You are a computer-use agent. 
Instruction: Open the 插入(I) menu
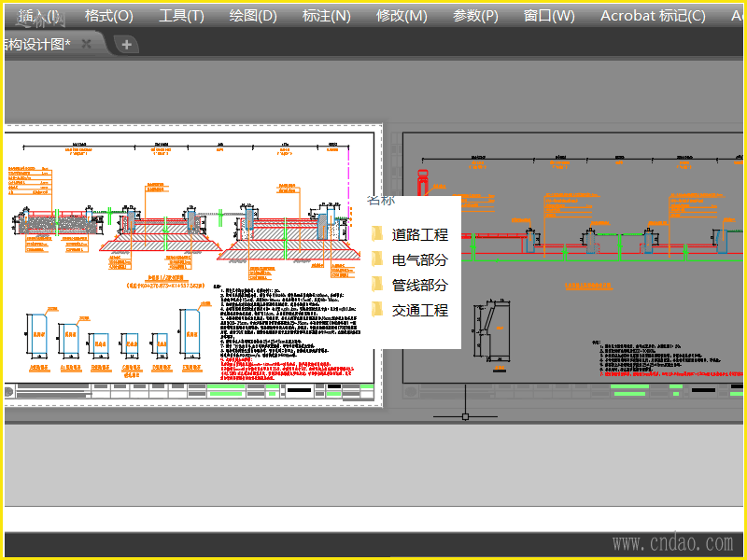39,16
